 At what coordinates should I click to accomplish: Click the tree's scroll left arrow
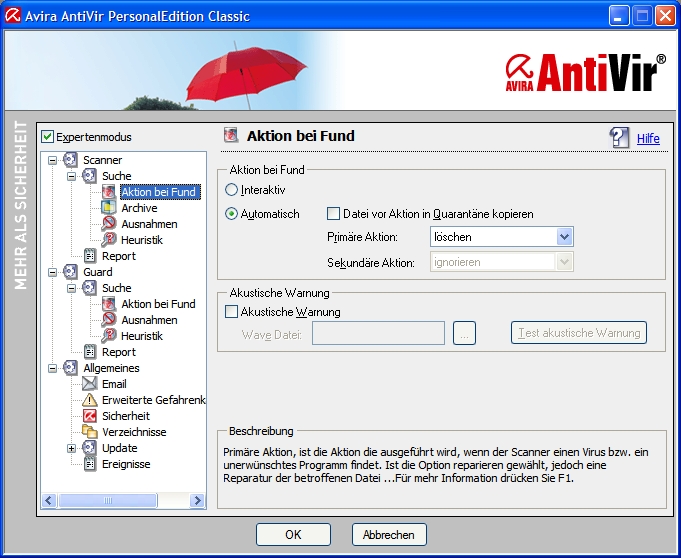(48, 501)
